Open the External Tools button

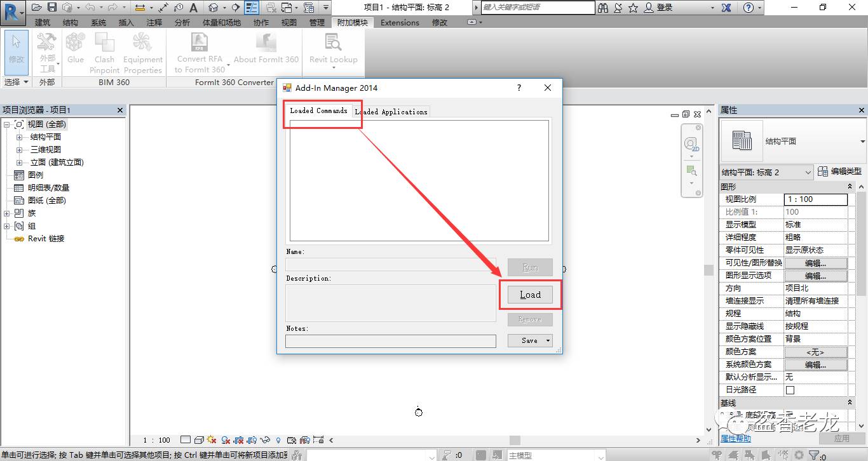pos(48,52)
